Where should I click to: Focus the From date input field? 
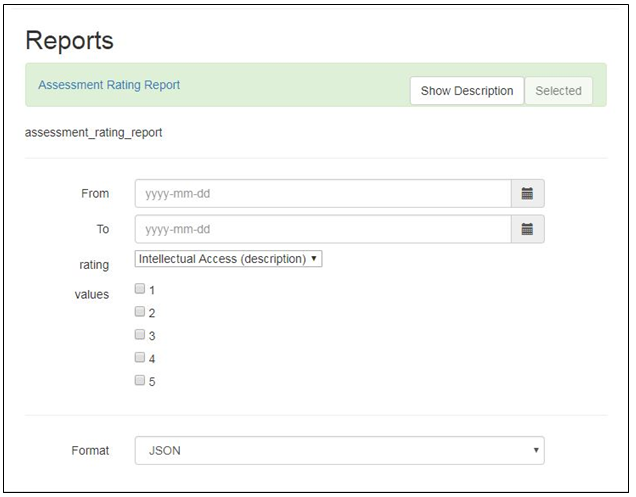tap(323, 194)
